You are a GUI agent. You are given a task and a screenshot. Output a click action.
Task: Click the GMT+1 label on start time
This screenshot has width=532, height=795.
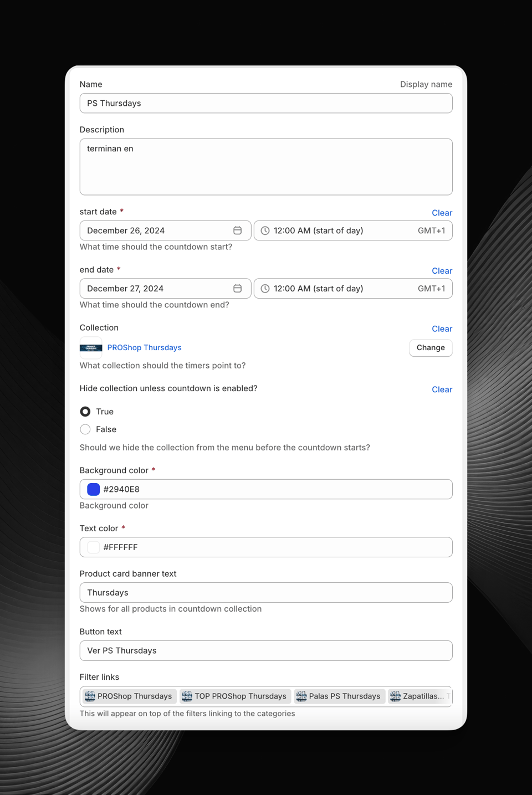[432, 230]
